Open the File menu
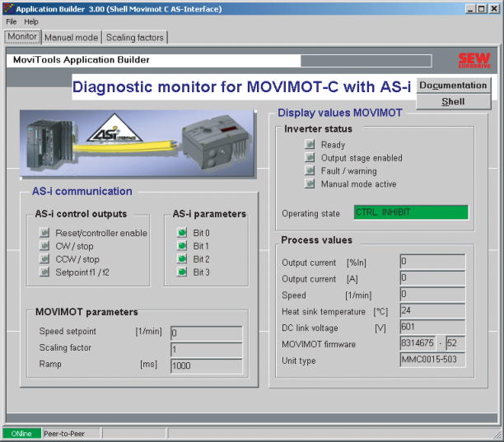 coord(12,21)
